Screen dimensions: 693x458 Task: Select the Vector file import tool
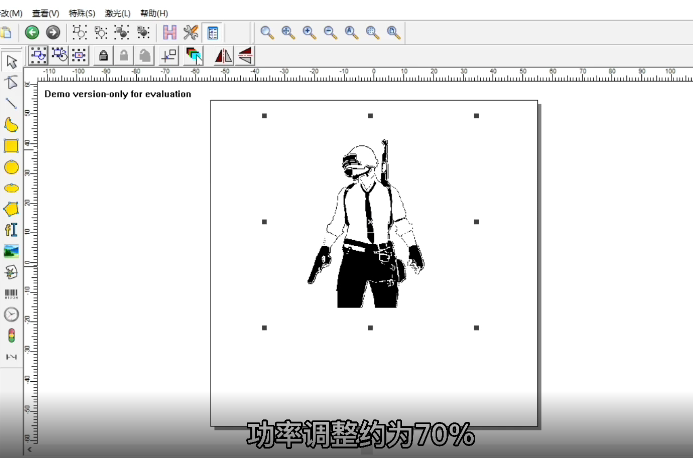(x=11, y=272)
